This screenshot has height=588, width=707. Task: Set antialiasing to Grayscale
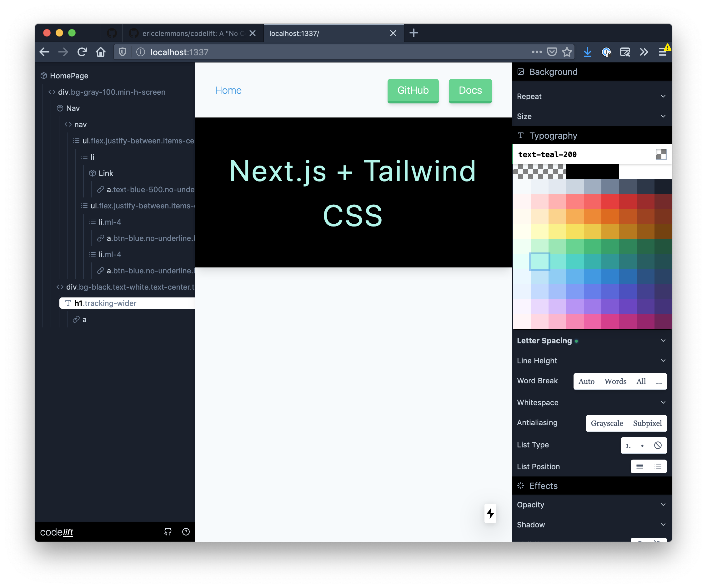point(607,423)
